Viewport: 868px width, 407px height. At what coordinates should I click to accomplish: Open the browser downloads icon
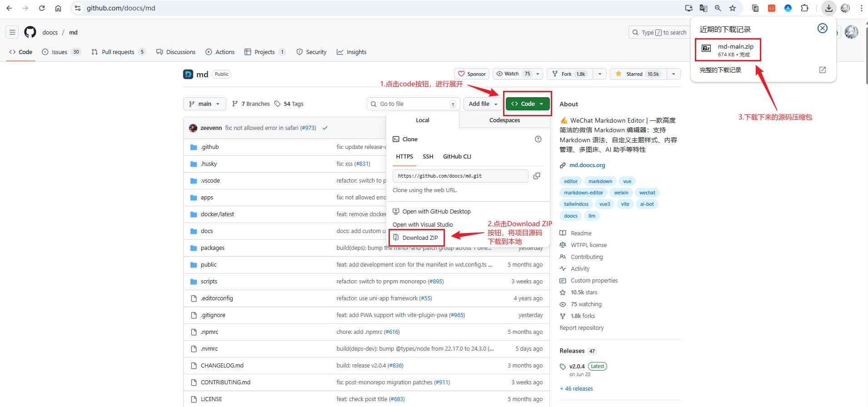(x=829, y=8)
